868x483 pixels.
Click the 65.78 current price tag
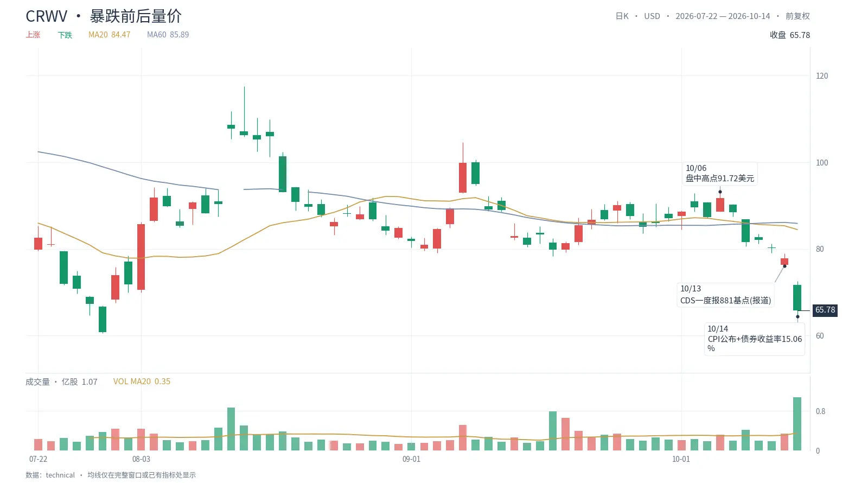click(x=825, y=310)
